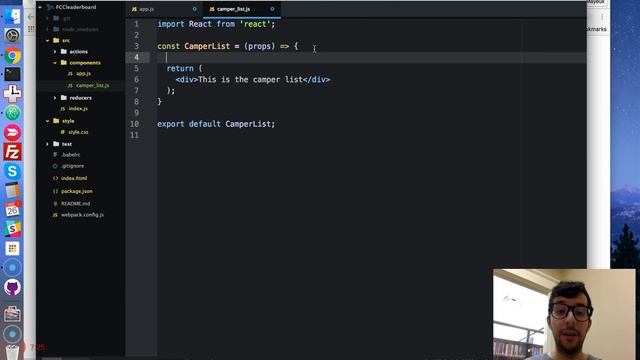Place cursor on 'CamperList' in line 3

point(207,46)
